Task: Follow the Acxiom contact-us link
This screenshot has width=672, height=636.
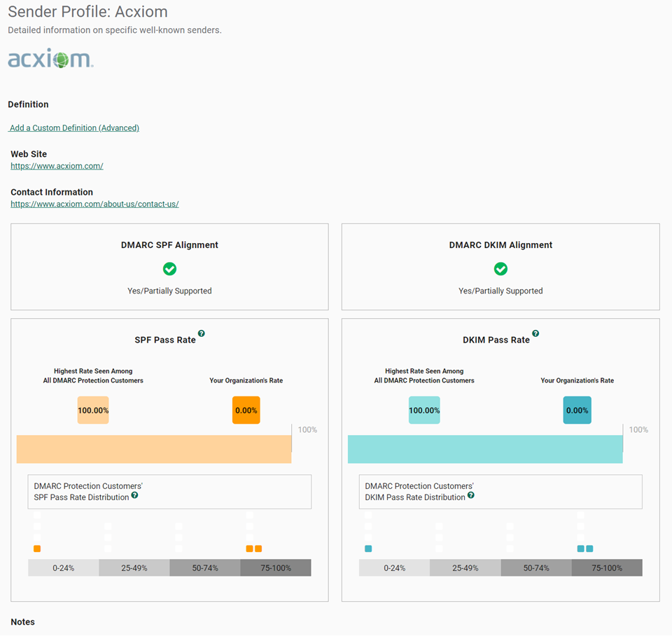Action: pos(94,204)
